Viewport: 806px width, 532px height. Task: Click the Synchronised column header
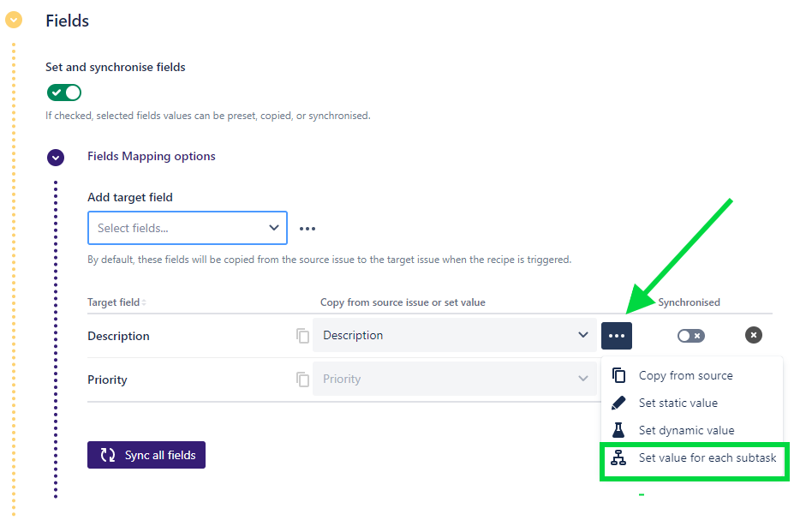click(689, 302)
